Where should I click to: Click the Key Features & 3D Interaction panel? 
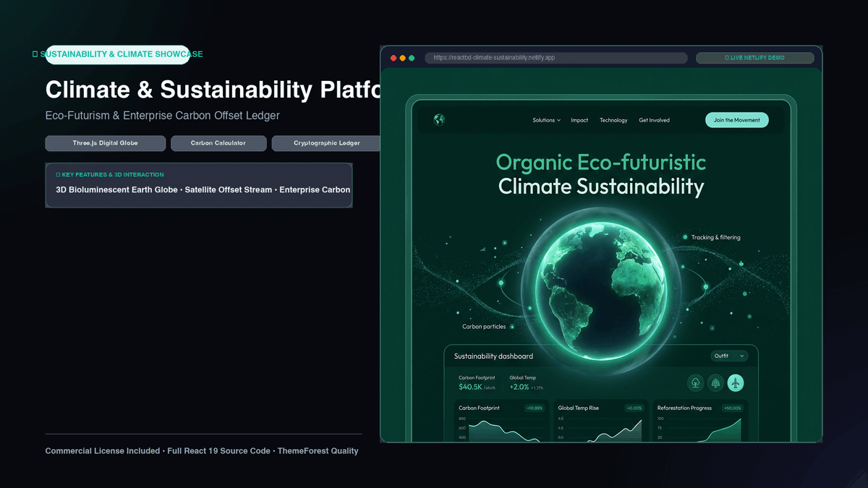[x=199, y=185]
